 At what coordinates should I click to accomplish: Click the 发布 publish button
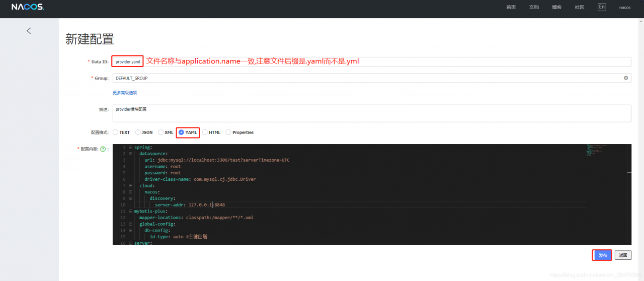[x=602, y=255]
